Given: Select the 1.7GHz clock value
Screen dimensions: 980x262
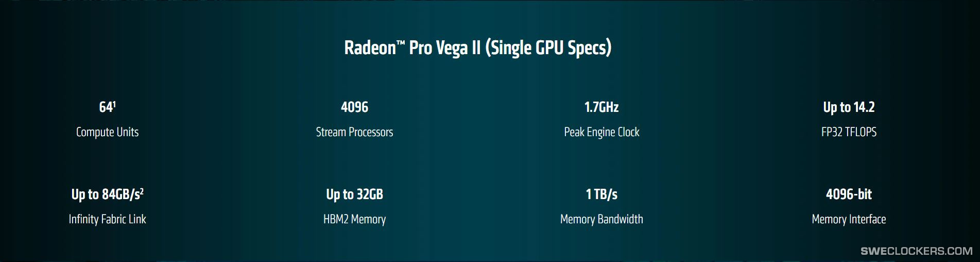Looking at the screenshot, I should coord(601,107).
